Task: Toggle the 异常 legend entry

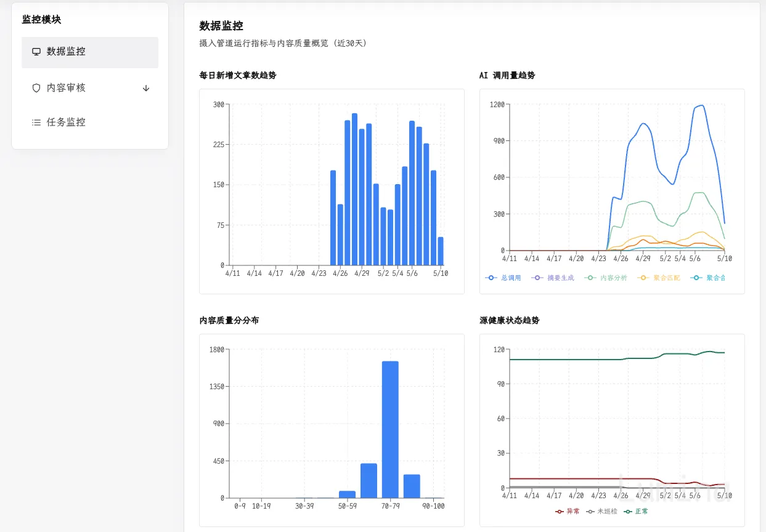Action: (x=568, y=511)
